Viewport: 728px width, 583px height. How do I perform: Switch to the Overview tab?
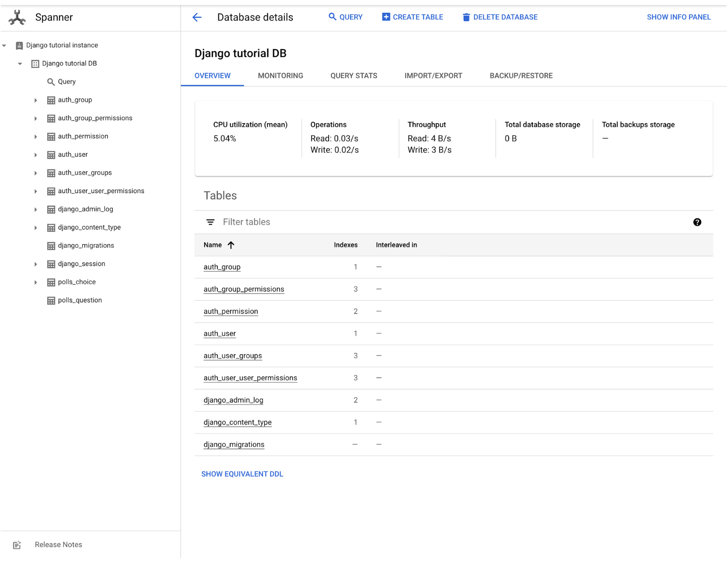coord(213,76)
